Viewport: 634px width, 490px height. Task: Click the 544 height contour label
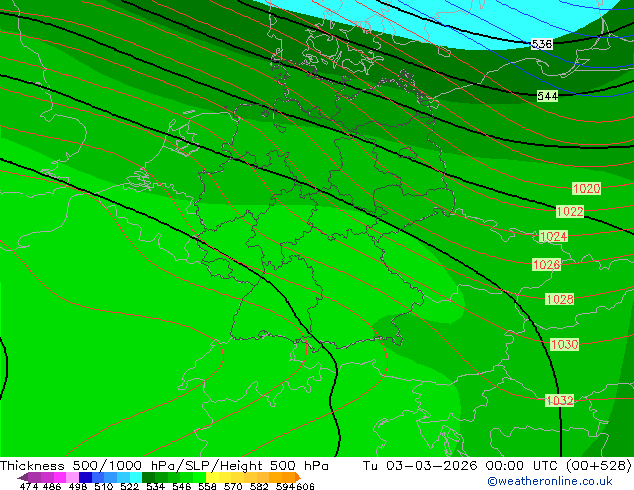tap(547, 96)
